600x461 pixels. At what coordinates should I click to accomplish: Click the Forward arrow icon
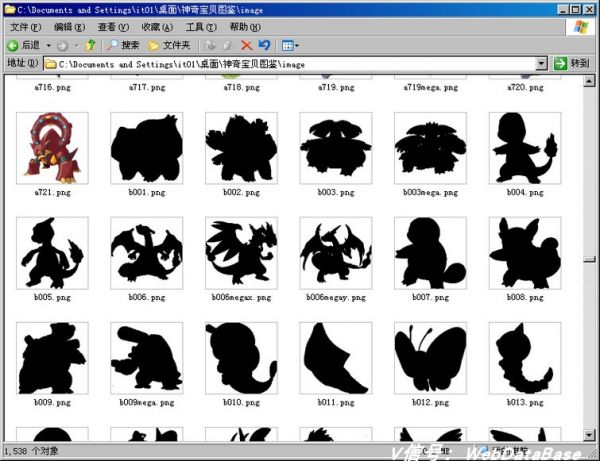pos(62,46)
